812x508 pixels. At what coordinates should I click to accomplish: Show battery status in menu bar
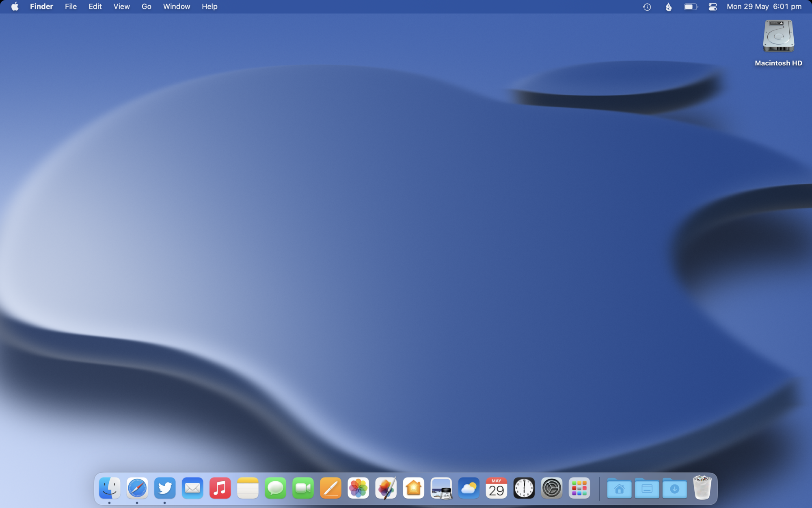(691, 7)
